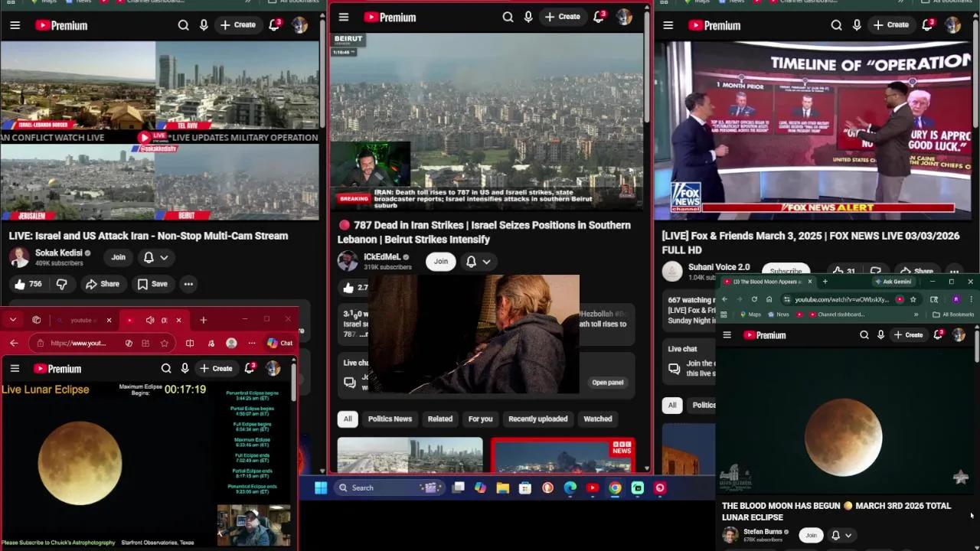
Task: Open Create menu in Lunar Eclipse Edge window
Action: [216, 369]
